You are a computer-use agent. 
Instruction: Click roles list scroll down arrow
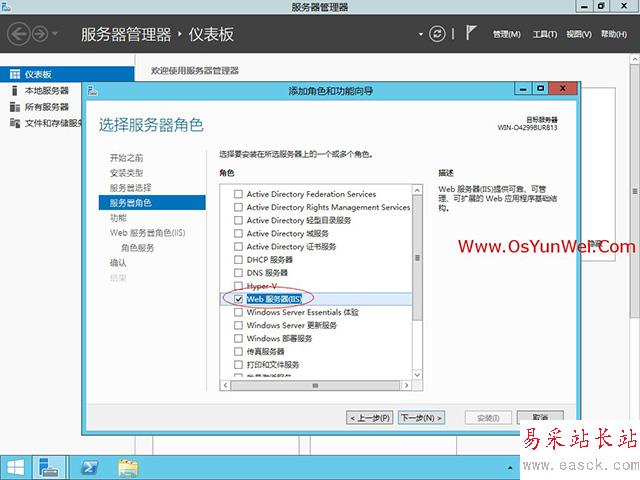(x=417, y=374)
